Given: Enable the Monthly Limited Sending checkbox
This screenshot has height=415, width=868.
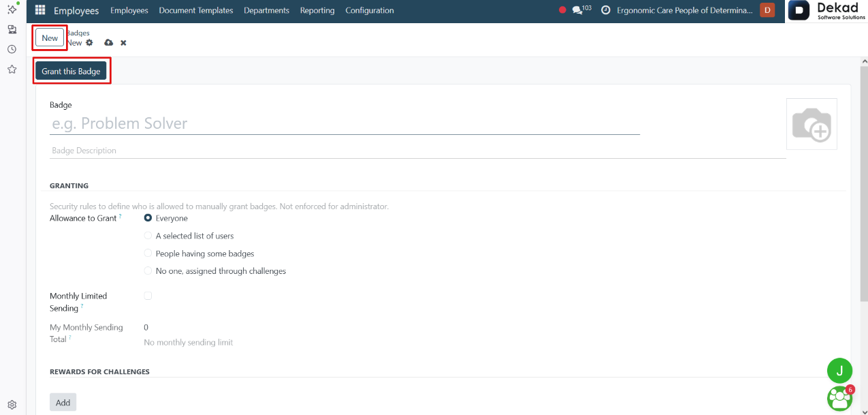Looking at the screenshot, I should point(148,296).
